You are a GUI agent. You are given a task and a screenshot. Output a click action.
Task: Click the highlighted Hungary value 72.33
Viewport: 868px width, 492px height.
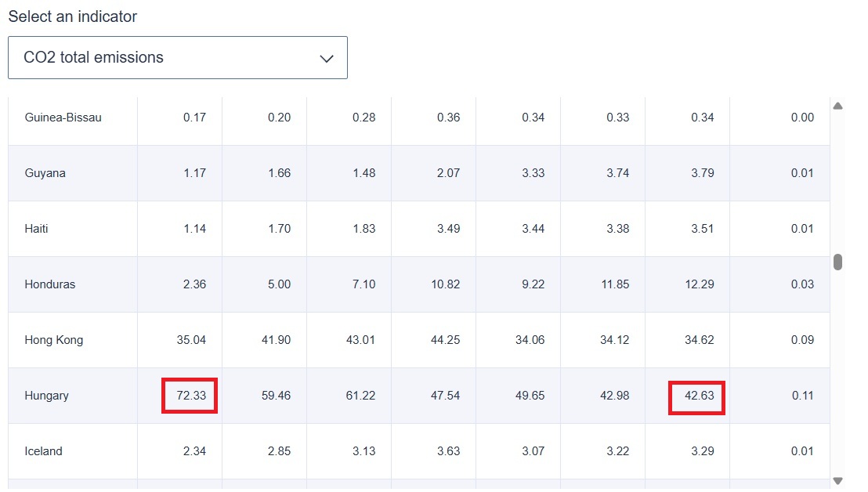coord(190,396)
